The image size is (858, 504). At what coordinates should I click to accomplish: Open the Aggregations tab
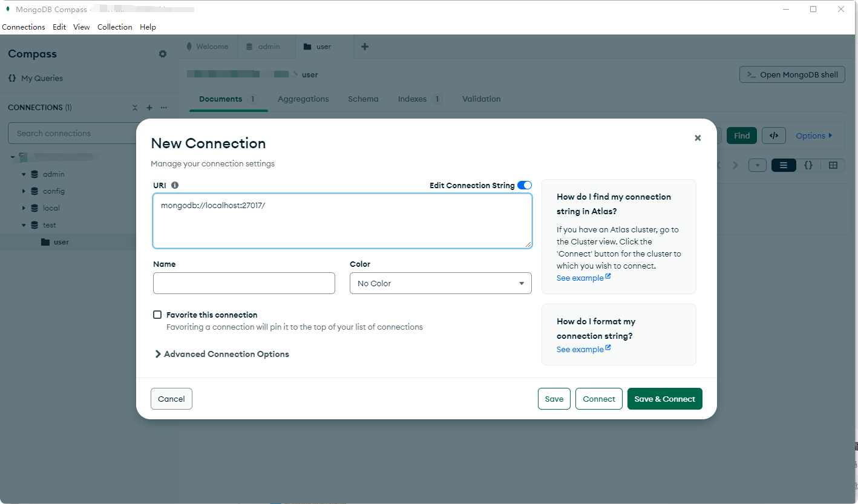point(303,99)
